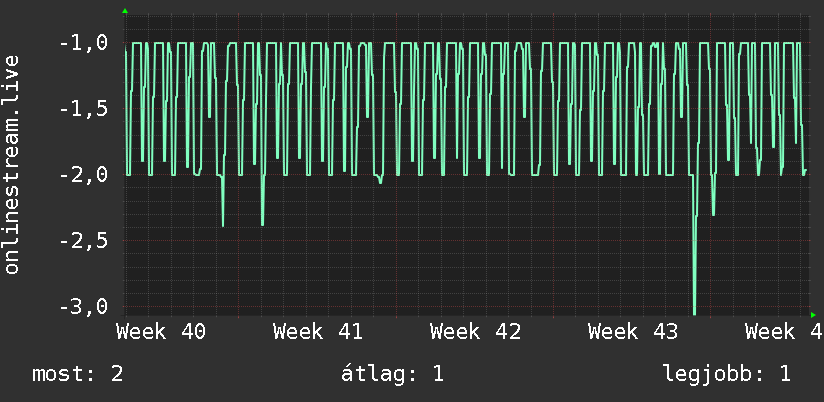Click the 'átlag: 1' statistic
Viewport: 824px width, 402px height.
tap(392, 374)
